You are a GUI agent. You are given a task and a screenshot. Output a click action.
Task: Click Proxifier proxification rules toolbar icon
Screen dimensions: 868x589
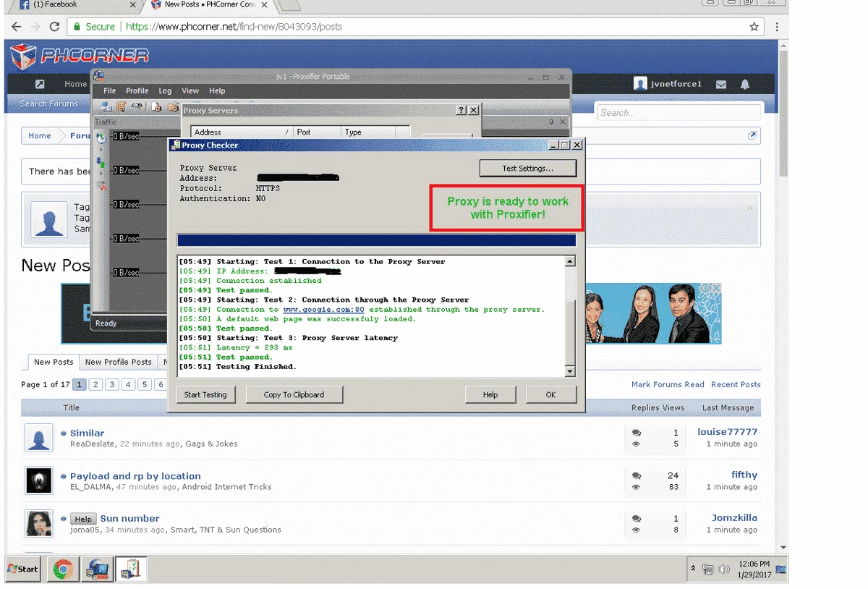[121, 107]
